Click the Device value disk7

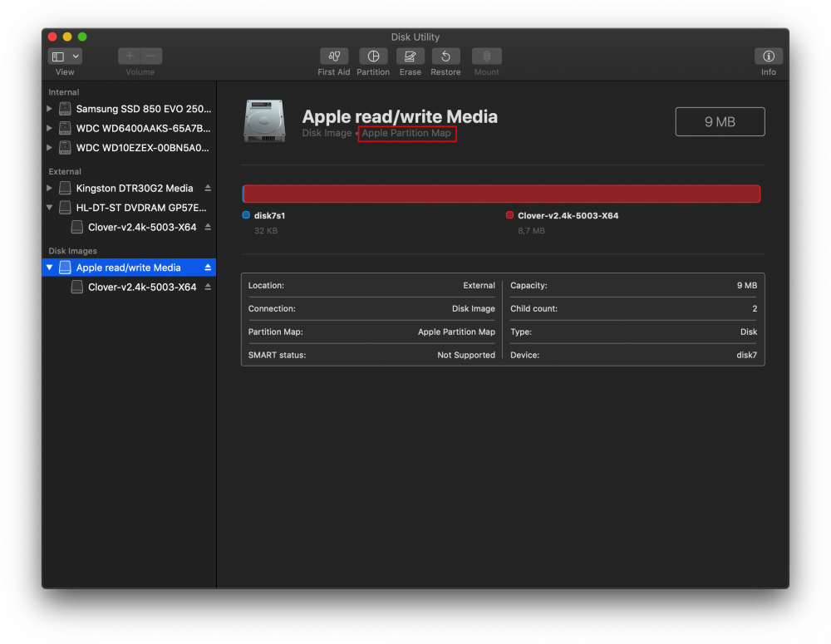pyautogui.click(x=747, y=355)
